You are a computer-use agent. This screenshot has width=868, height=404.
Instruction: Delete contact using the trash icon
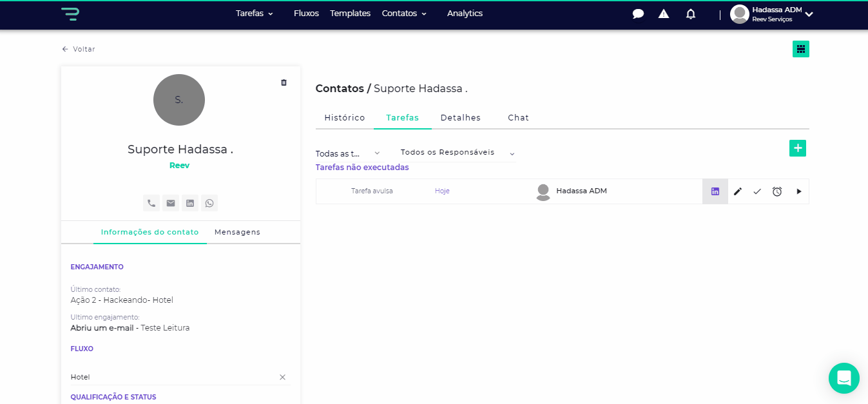[284, 82]
